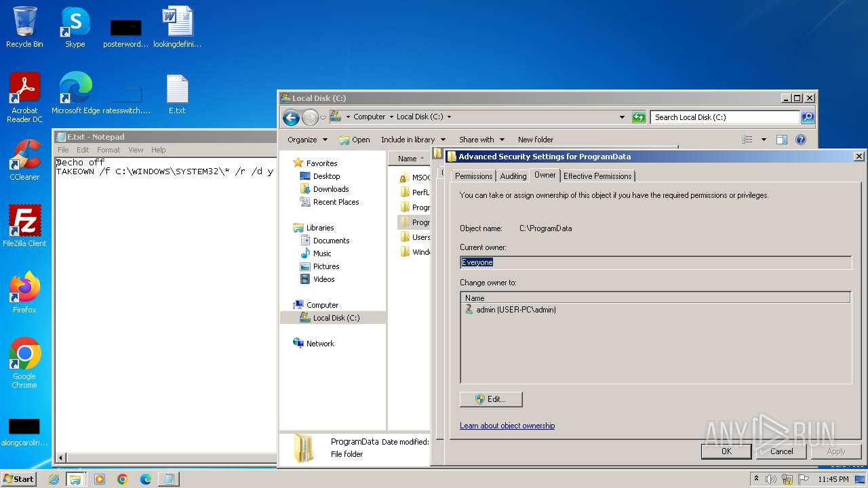
Task: Click the Change your view icon
Action: (747, 140)
